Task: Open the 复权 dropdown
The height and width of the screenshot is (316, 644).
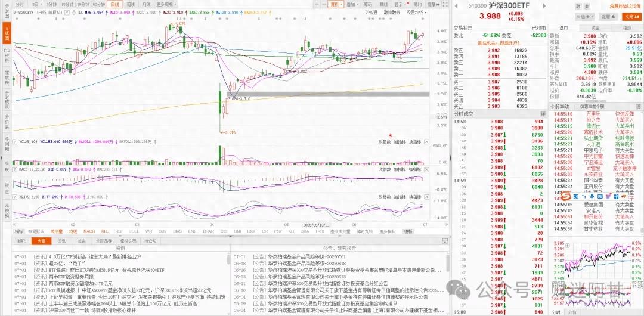Action: click(x=336, y=4)
